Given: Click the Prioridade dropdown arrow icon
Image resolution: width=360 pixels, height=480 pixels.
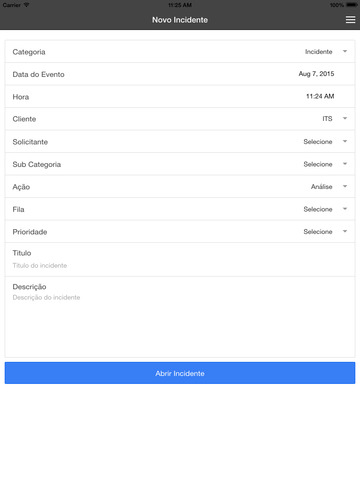Looking at the screenshot, I should tap(345, 231).
